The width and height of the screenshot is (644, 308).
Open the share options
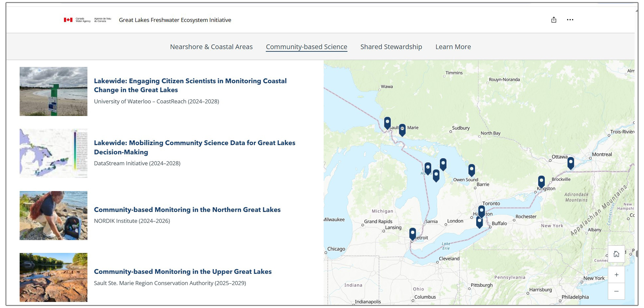pyautogui.click(x=553, y=20)
